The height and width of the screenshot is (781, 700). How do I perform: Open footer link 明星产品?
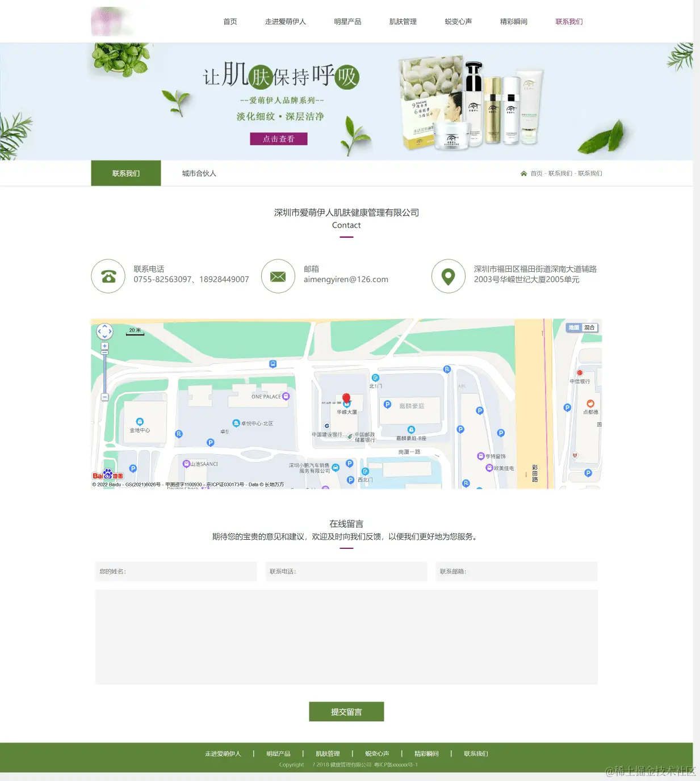(x=278, y=754)
